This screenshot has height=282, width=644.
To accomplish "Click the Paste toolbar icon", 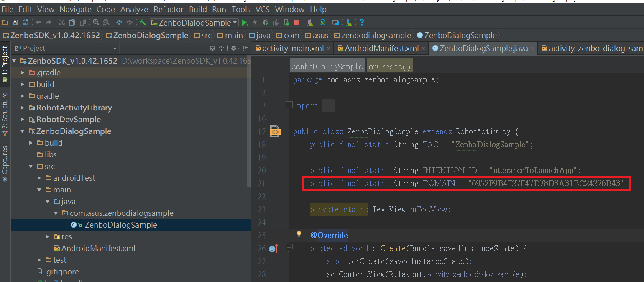I will pyautogui.click(x=83, y=22).
